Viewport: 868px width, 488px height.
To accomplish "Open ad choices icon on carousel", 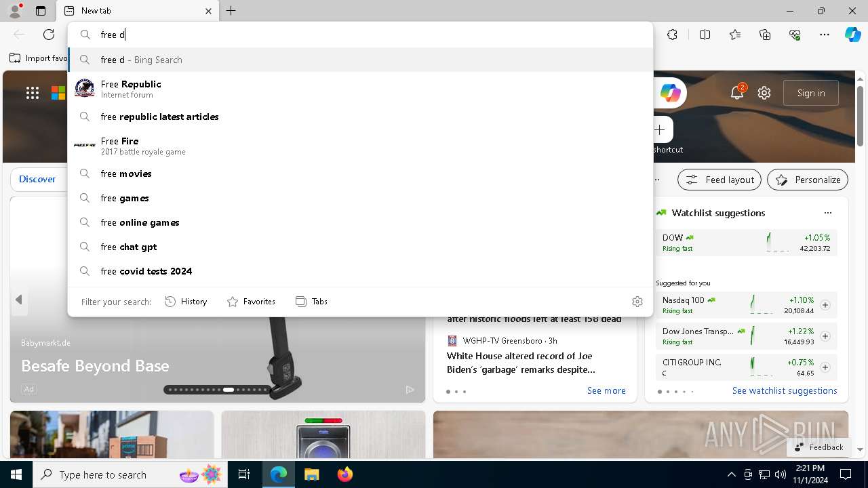I will pos(410,390).
